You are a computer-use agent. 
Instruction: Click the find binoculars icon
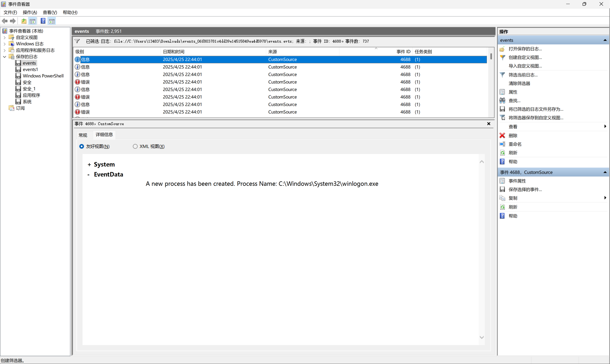click(x=502, y=100)
